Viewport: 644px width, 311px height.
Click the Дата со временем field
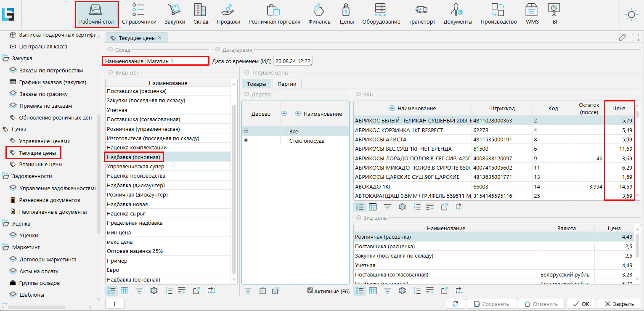coord(292,61)
